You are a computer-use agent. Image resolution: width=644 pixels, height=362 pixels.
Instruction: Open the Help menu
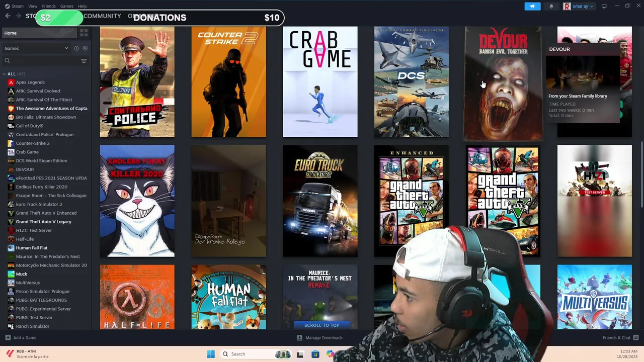click(x=82, y=6)
